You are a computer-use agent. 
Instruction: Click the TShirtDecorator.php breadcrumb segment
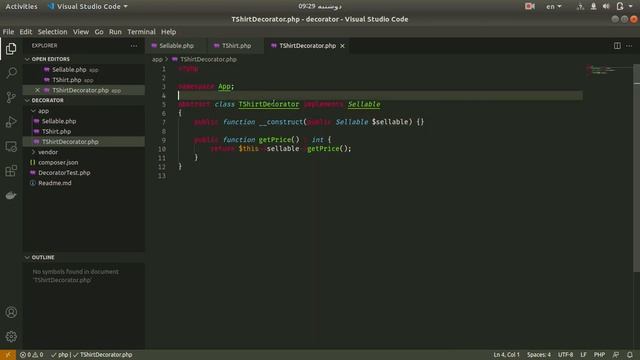pyautogui.click(x=204, y=60)
